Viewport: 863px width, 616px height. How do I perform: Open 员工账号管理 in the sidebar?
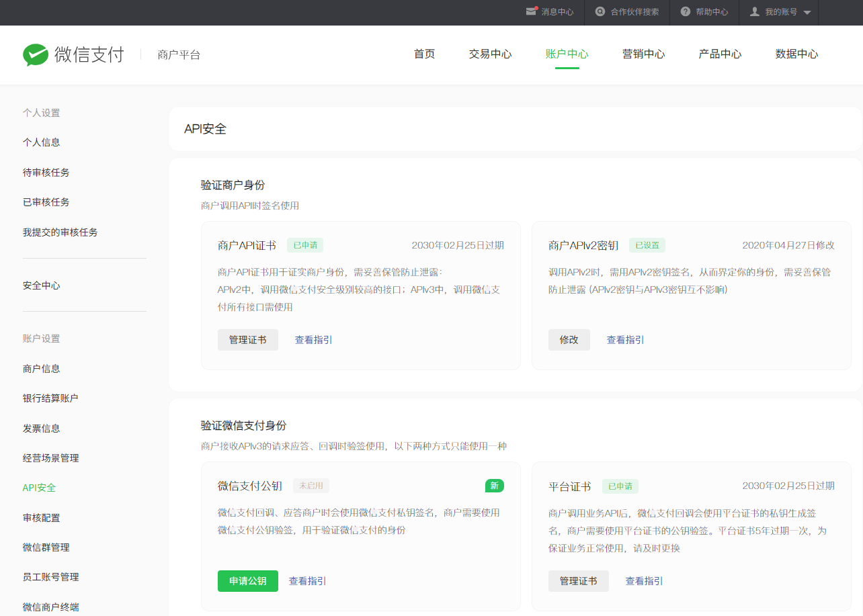[51, 577]
